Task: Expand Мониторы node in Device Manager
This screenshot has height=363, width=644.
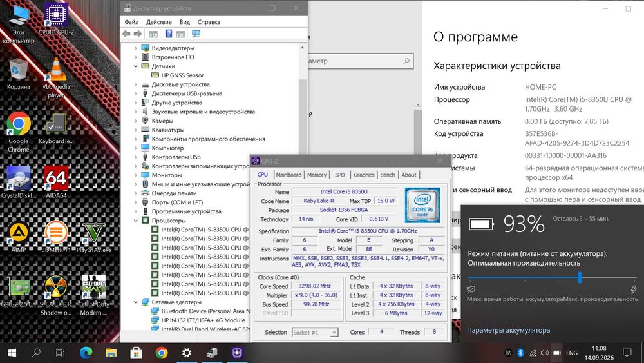Action: click(135, 175)
